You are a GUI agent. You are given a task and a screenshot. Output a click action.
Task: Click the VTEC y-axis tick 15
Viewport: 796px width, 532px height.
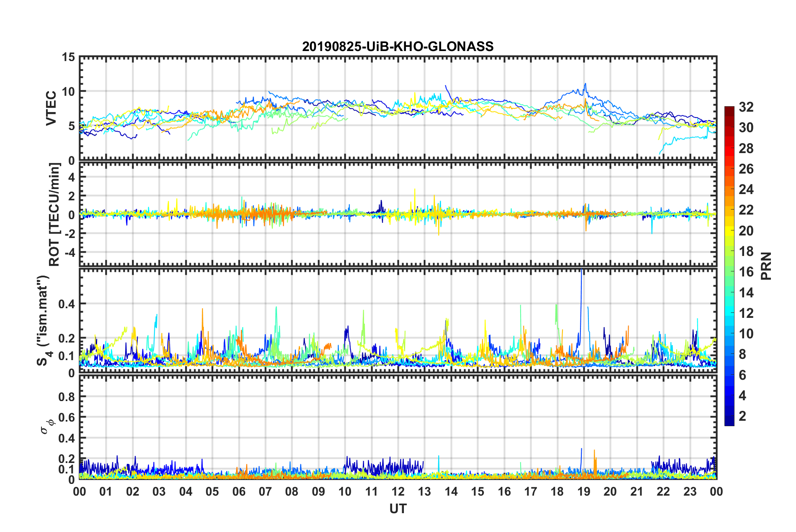coord(69,57)
